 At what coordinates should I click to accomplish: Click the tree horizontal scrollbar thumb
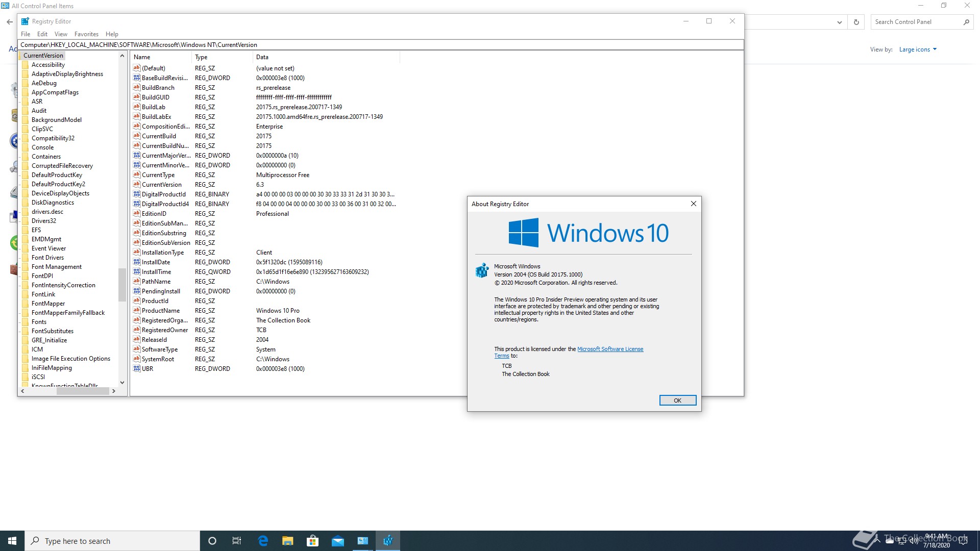point(83,391)
